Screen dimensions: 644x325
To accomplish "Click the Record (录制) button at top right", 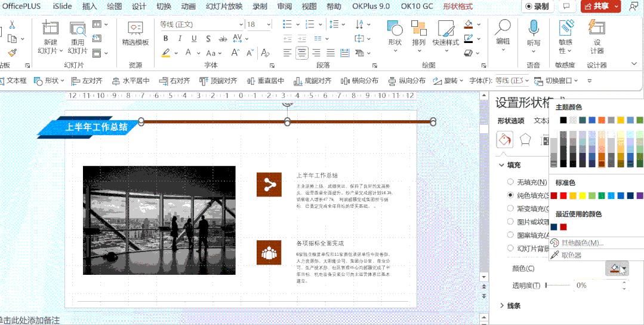I will click(537, 7).
